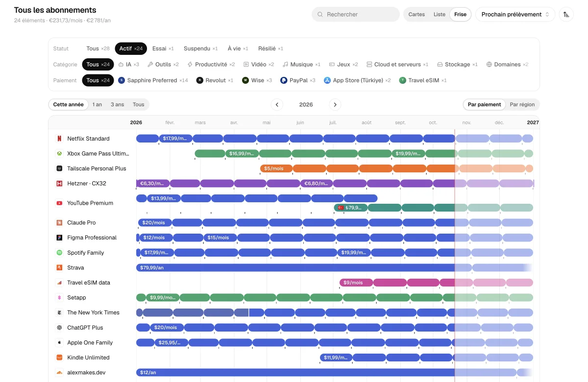Switch to the Cartes view

[416, 14]
